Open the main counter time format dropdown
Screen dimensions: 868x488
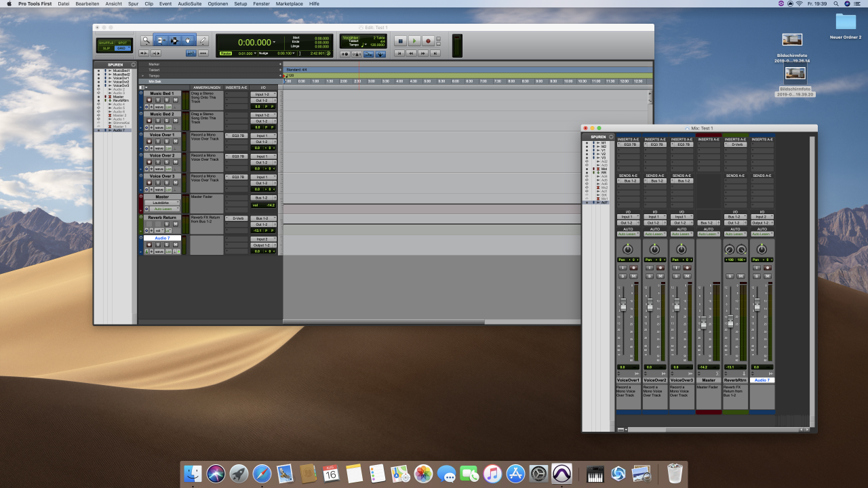point(274,41)
